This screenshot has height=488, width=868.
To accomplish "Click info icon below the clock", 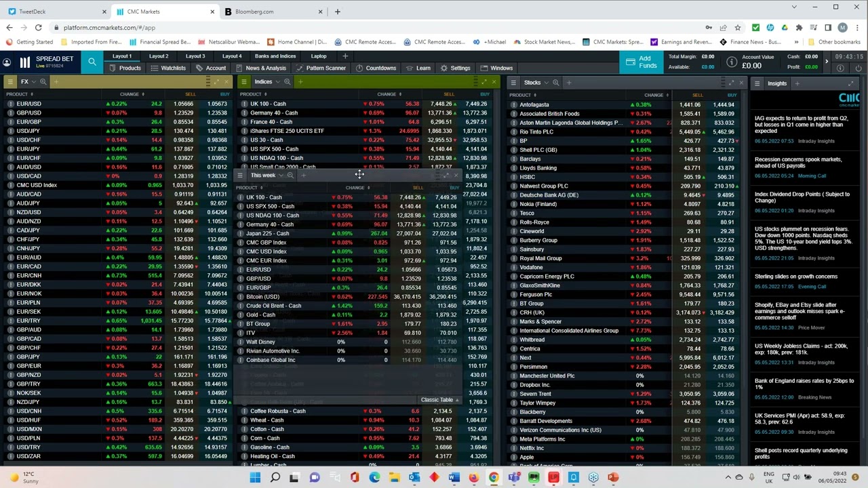I will [x=841, y=68].
